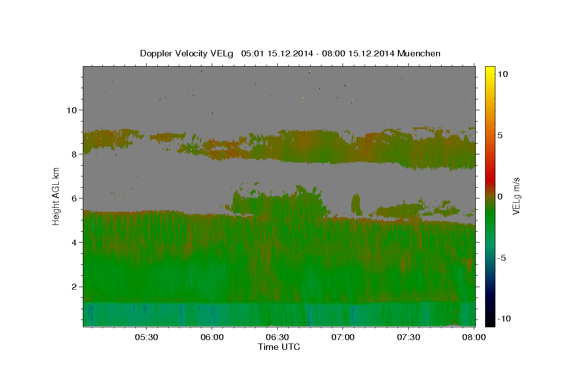Click the 06:30 time tick label
588x392 pixels.
(x=277, y=338)
